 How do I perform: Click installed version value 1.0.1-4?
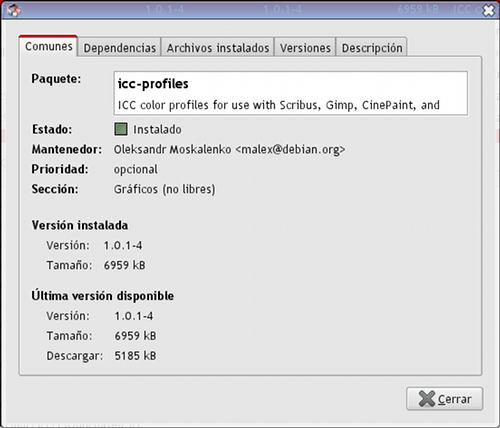click(x=123, y=246)
